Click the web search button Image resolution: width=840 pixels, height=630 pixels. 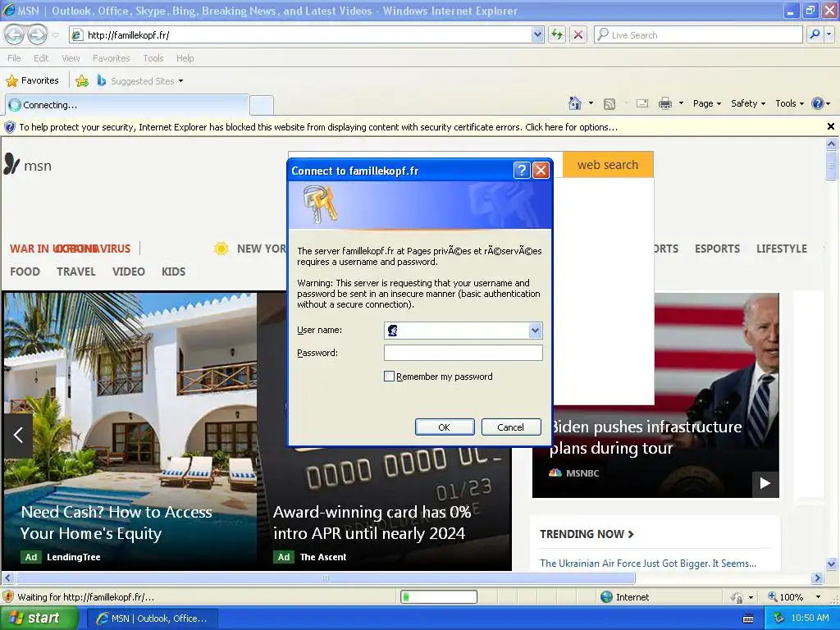tap(608, 165)
